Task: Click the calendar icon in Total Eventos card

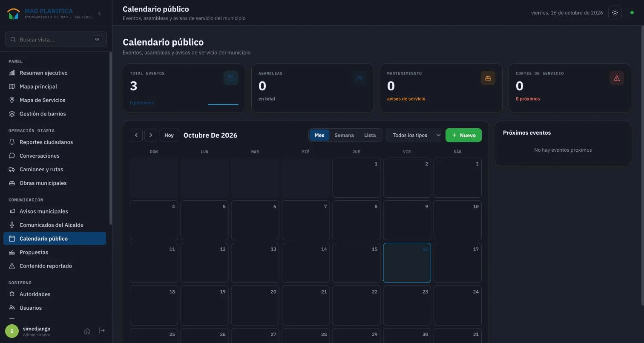Action: pyautogui.click(x=231, y=78)
